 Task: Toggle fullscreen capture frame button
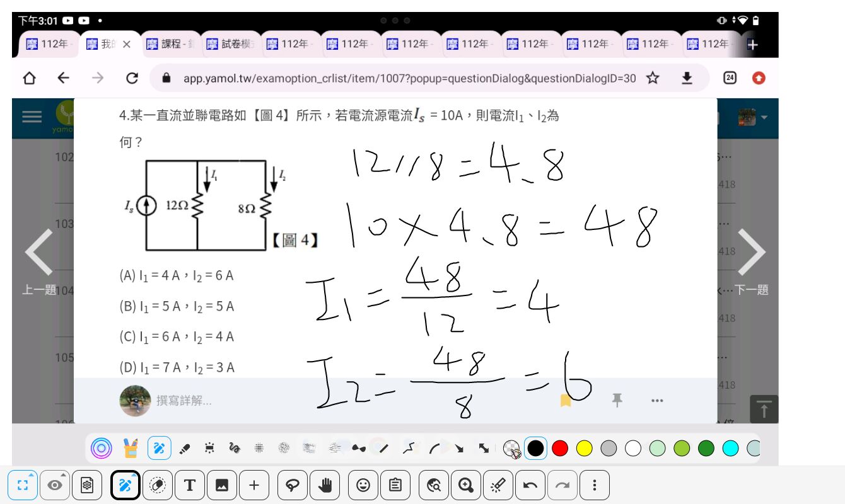point(23,485)
